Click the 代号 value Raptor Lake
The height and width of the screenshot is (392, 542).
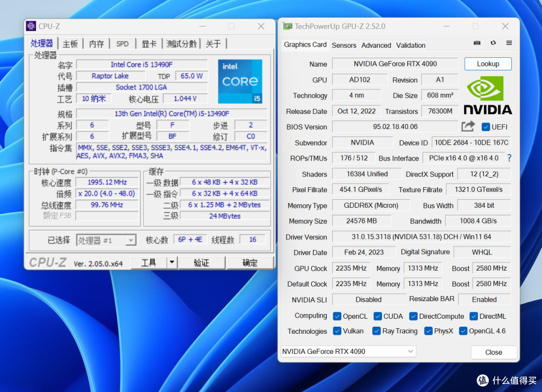point(110,76)
